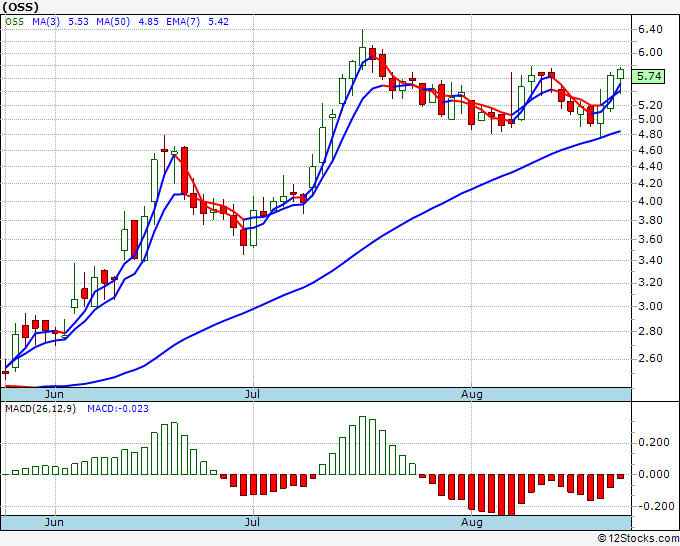680x546 pixels.
Task: Click Aug on the MACD panel axis
Action: click(x=471, y=522)
